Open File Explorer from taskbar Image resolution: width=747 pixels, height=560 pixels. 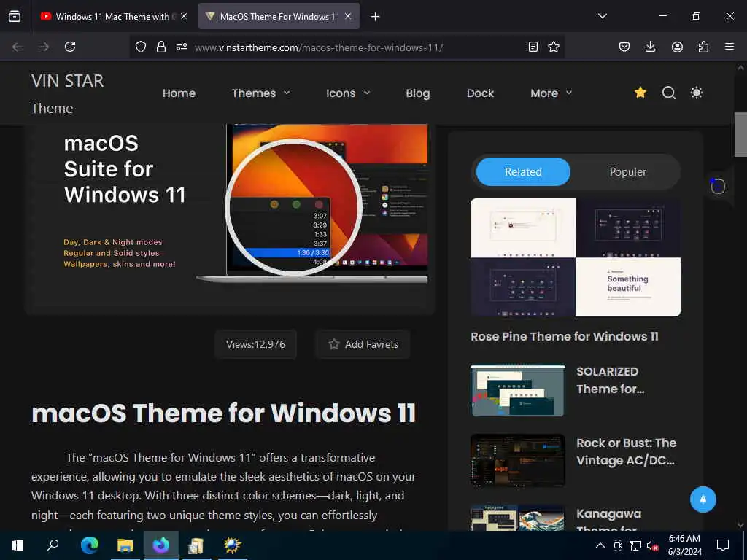click(x=125, y=545)
